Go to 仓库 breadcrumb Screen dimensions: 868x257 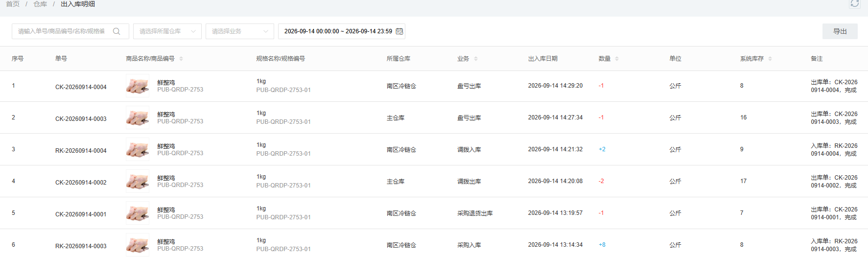pyautogui.click(x=40, y=4)
